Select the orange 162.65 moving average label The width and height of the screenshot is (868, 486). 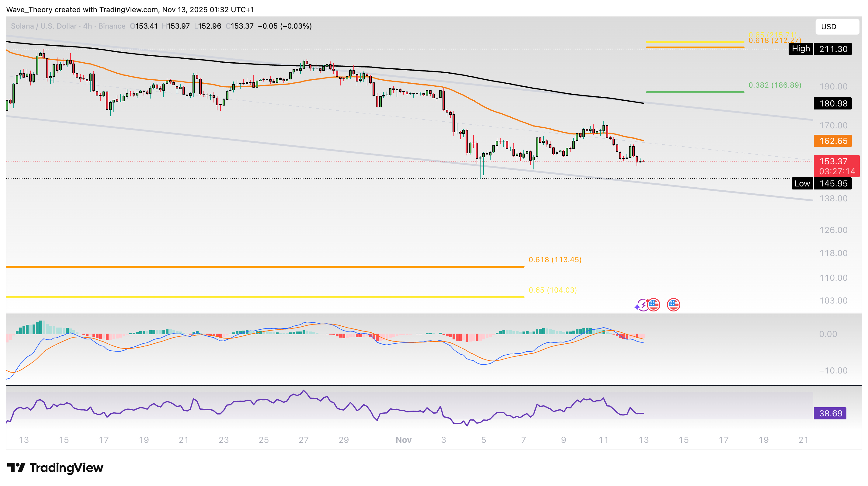click(833, 141)
